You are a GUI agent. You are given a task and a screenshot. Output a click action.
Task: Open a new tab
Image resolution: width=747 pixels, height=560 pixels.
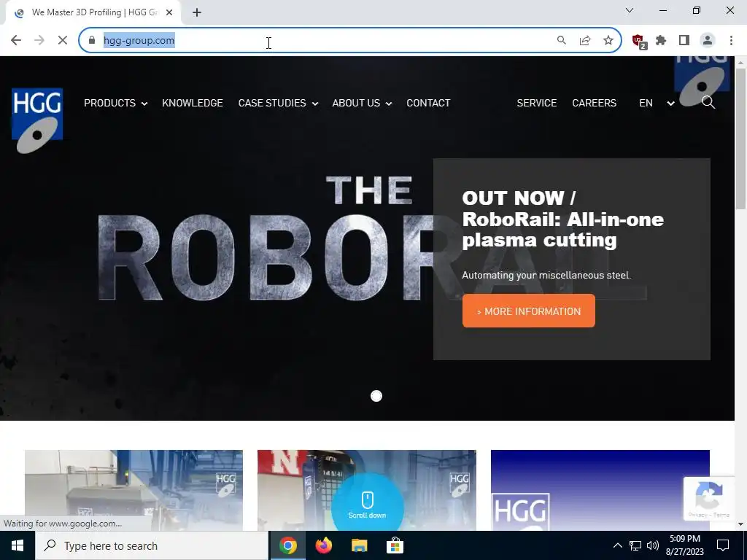pos(197,12)
